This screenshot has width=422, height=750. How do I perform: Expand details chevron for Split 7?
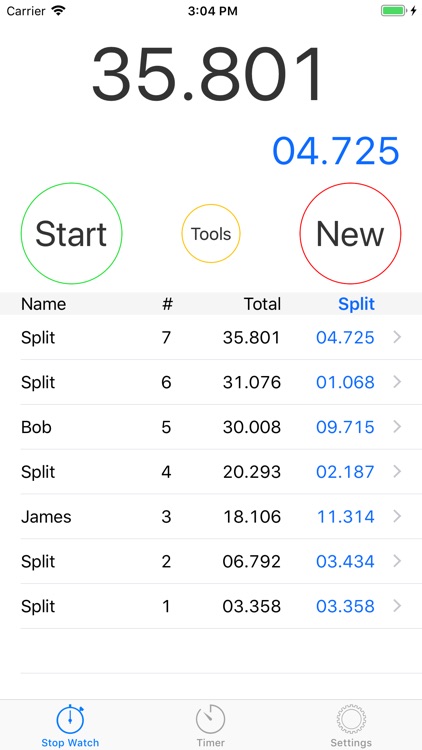[x=397, y=338]
